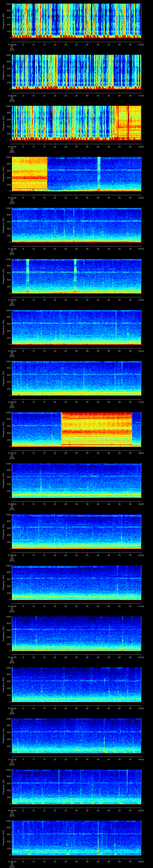
Task: Click the 36:00 end time label
Action: [141, 351]
